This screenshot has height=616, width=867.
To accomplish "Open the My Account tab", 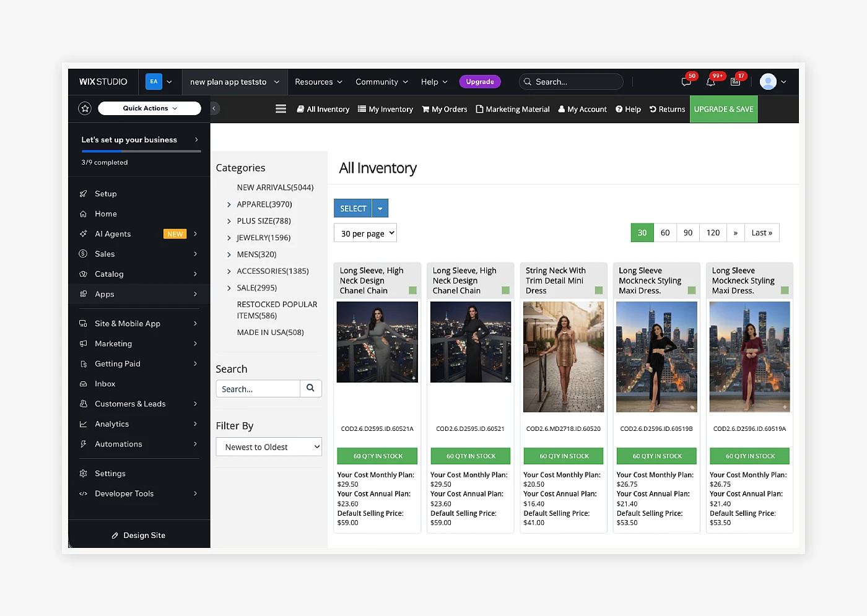I will coord(583,109).
